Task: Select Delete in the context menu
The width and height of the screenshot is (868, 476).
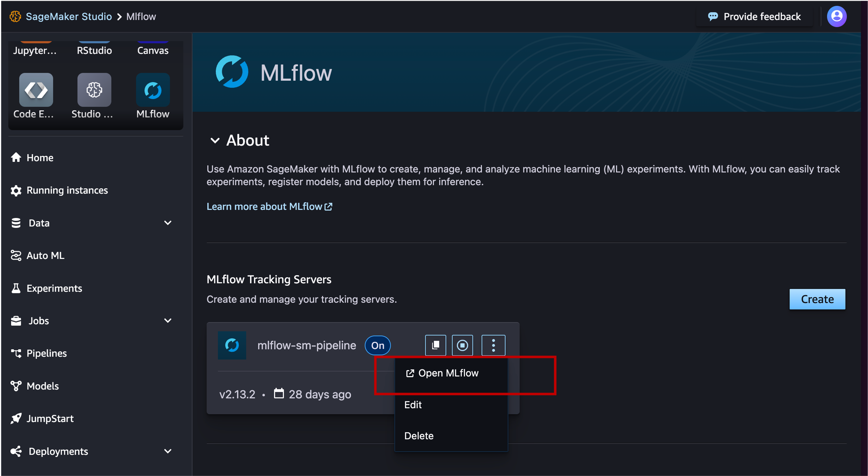Action: click(x=419, y=436)
